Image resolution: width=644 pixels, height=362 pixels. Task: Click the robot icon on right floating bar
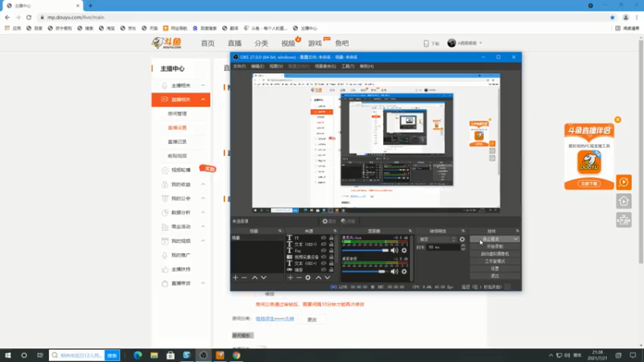coord(623,220)
